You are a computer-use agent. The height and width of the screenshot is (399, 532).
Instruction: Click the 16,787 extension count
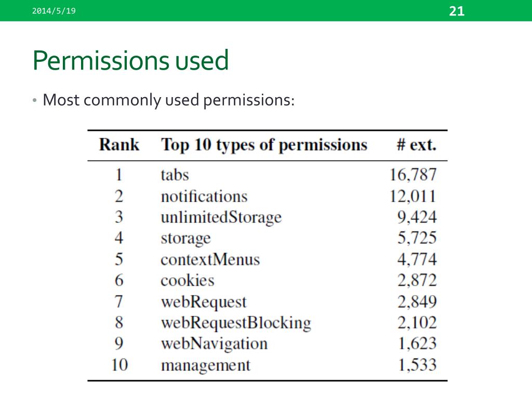click(x=413, y=175)
